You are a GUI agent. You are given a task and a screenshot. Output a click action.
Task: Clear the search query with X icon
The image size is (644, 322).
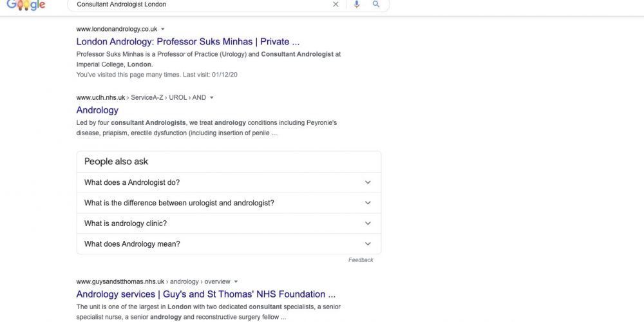336,5
